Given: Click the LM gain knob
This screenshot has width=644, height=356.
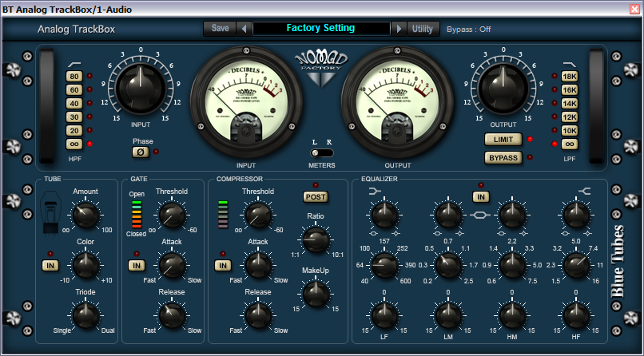Looking at the screenshot, I should click(448, 315).
